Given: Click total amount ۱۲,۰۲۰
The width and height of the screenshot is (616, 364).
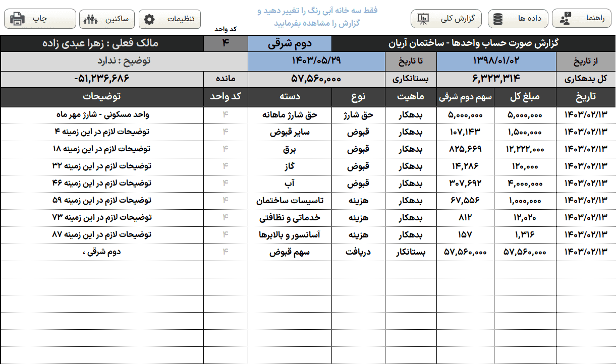Looking at the screenshot, I should coord(525,218).
